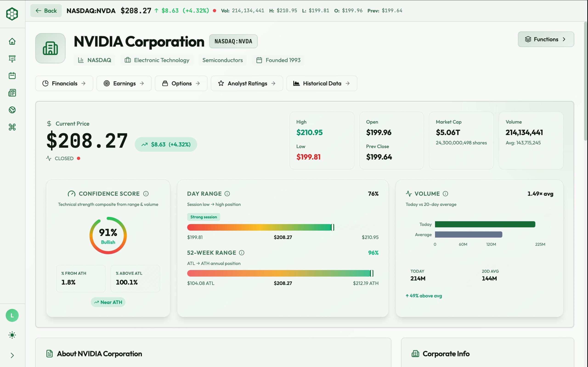Screen dimensions: 588x367
Task: Click the NASDAQ:NVDA ticker badge
Action: [233, 41]
